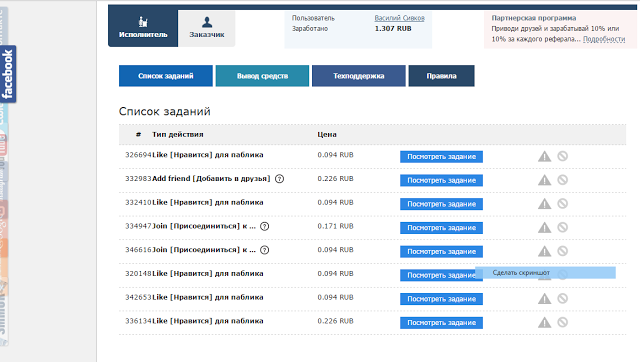Click the warning triangle for task 336134

pos(544,322)
